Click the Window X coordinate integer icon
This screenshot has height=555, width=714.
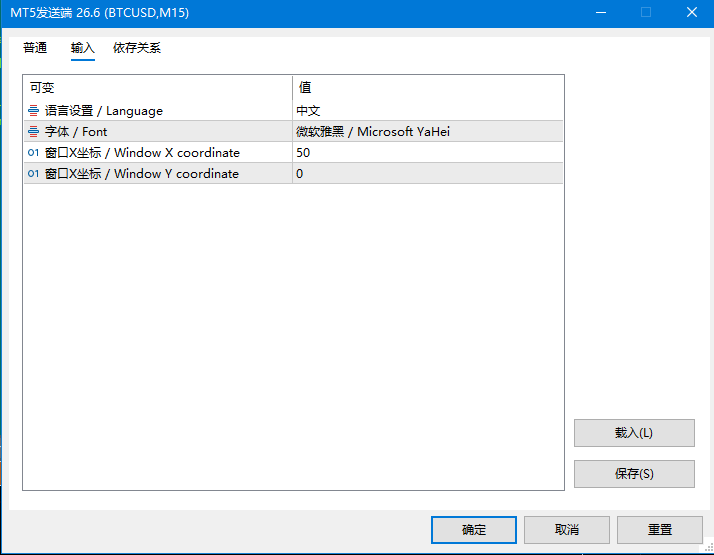(33, 153)
